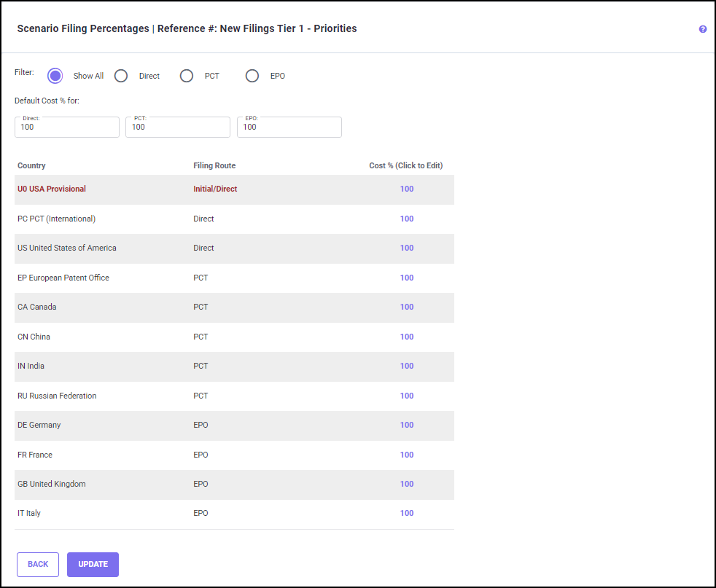
Task: Click the help question mark icon
Action: tap(703, 29)
